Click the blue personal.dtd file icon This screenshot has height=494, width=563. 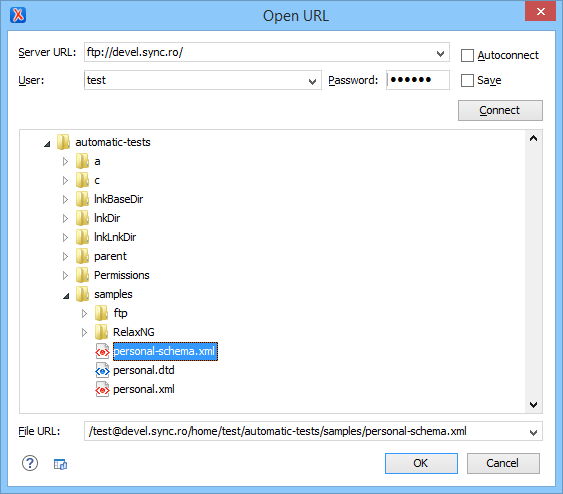(x=102, y=370)
